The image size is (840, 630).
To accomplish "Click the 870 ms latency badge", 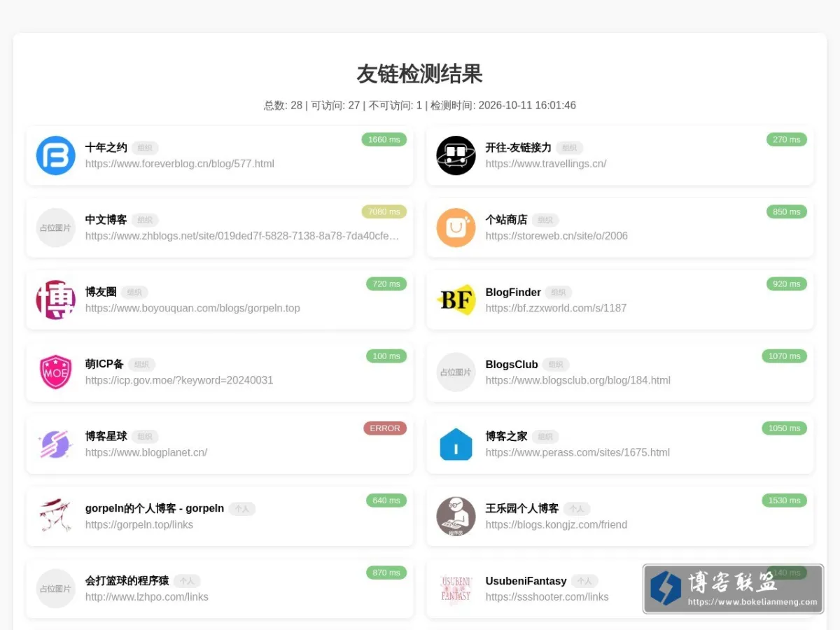I will pyautogui.click(x=386, y=572).
